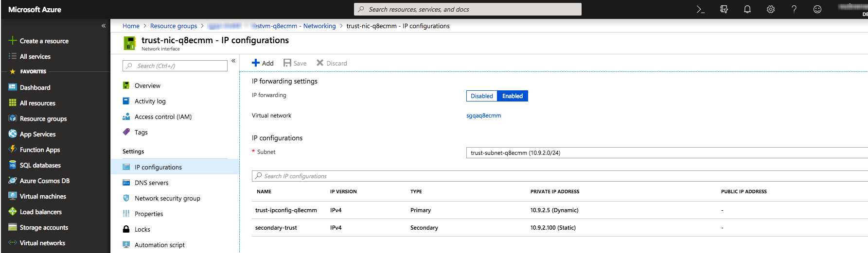Open the secondary-trust IP configuration row
Viewport: 868px width, 253px height.
click(x=276, y=228)
